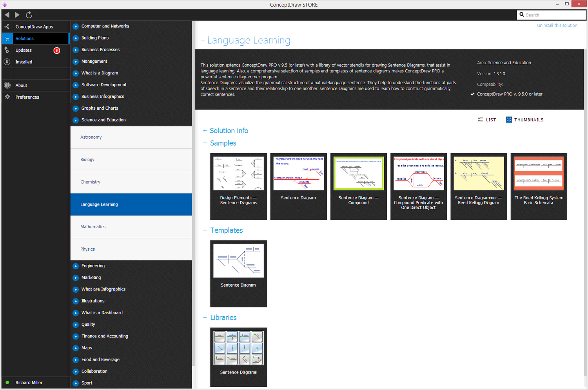The image size is (588, 390).
Task: Open the About page
Action: (21, 85)
